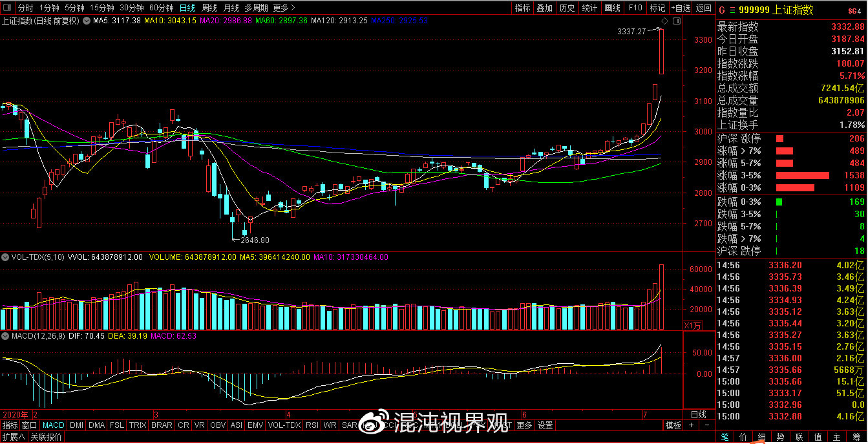Select the 联 tab in quote panel

[799, 437]
